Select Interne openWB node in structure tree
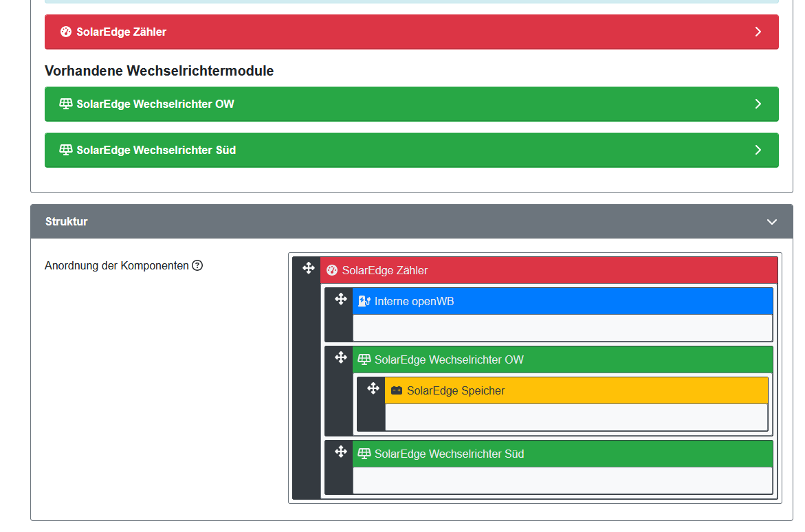Viewport: 805px width, 532px height. (x=563, y=302)
